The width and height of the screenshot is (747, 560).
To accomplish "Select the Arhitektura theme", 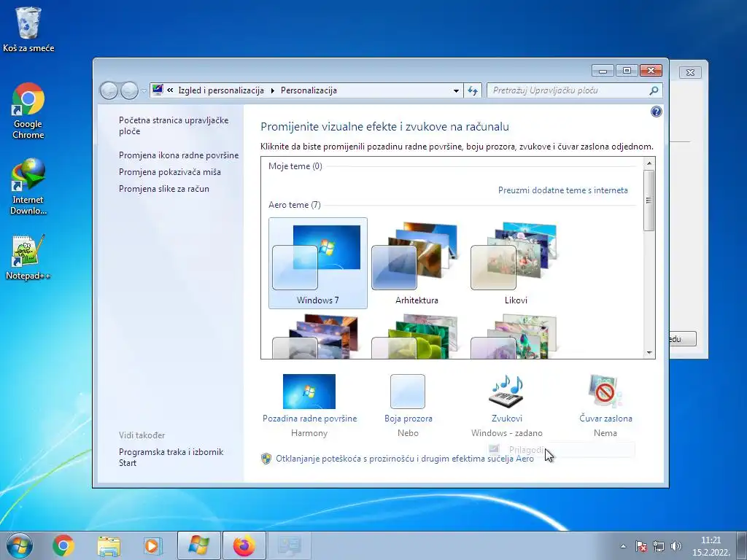I will point(417,263).
